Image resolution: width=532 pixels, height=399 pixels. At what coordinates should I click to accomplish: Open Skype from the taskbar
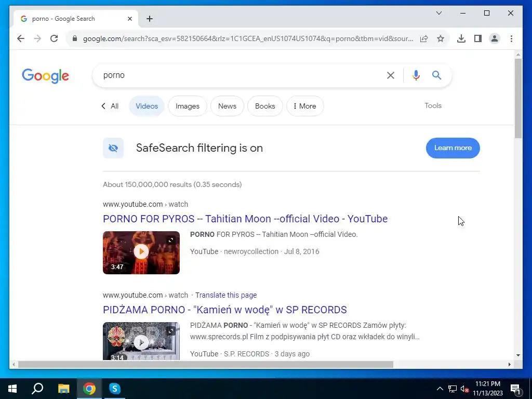pos(115,389)
